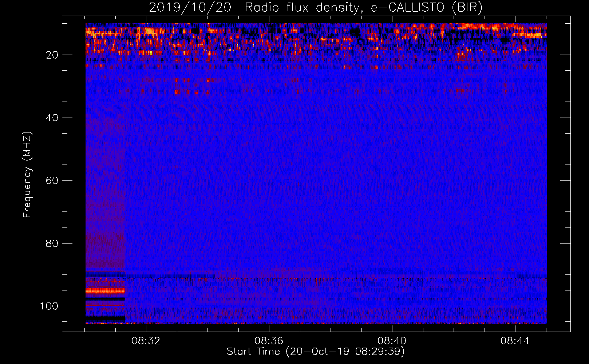The height and width of the screenshot is (364, 589).
Task: Click the 100 MHz frequency tick label
Action: (49, 306)
